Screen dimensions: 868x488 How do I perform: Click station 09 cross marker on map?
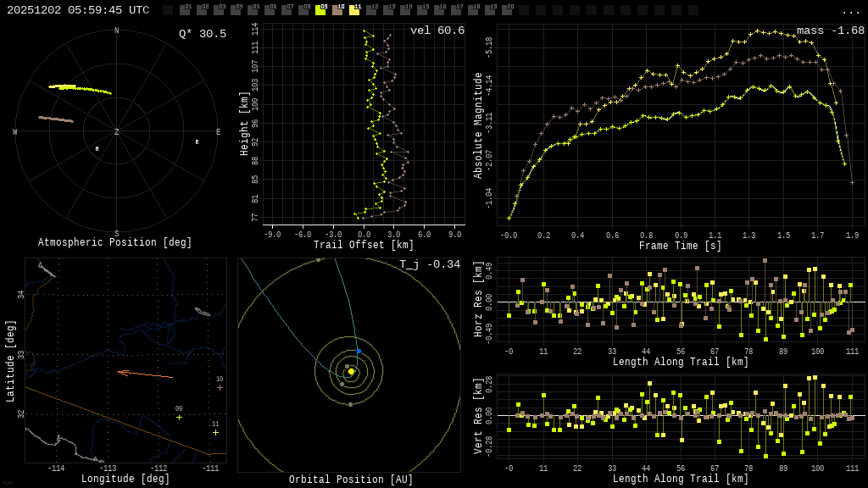click(179, 417)
